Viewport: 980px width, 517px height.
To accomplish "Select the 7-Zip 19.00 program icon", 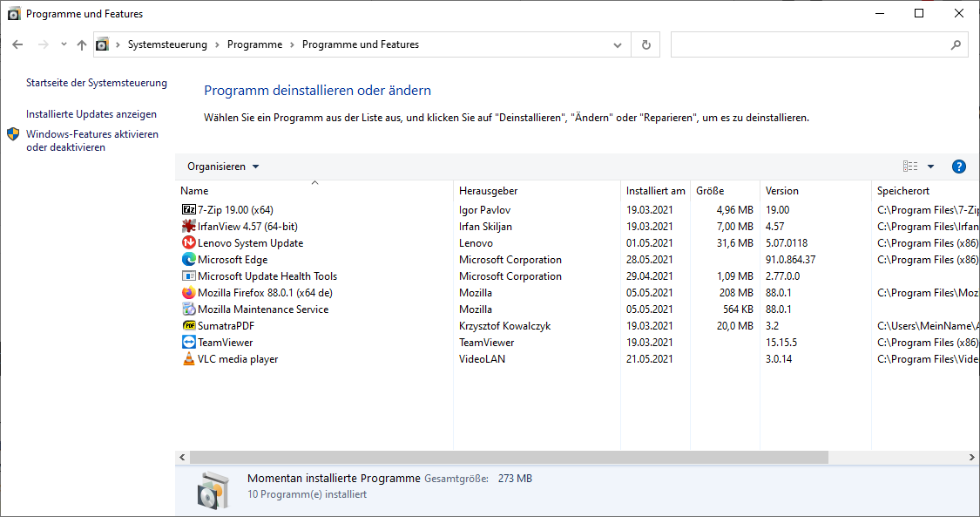I will coord(189,210).
